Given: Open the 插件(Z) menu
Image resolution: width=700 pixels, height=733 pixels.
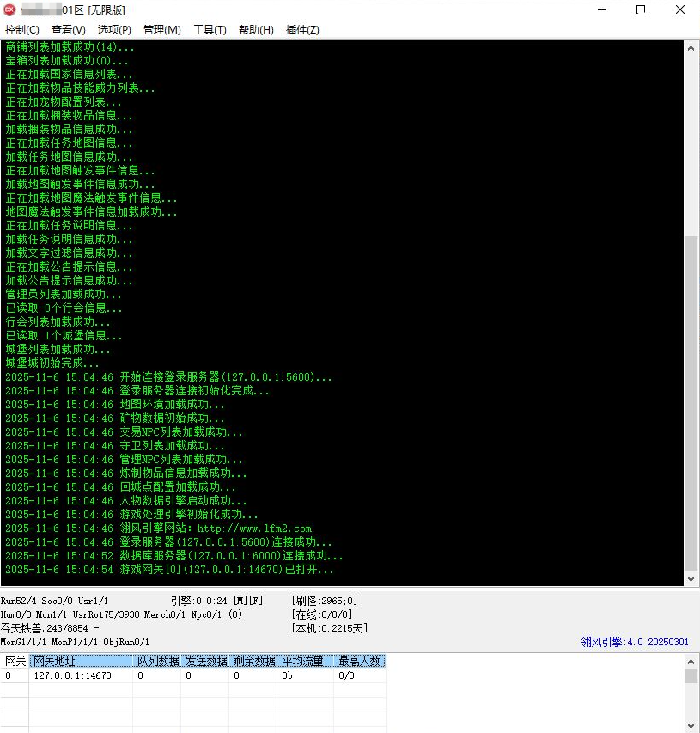Looking at the screenshot, I should coord(302,29).
